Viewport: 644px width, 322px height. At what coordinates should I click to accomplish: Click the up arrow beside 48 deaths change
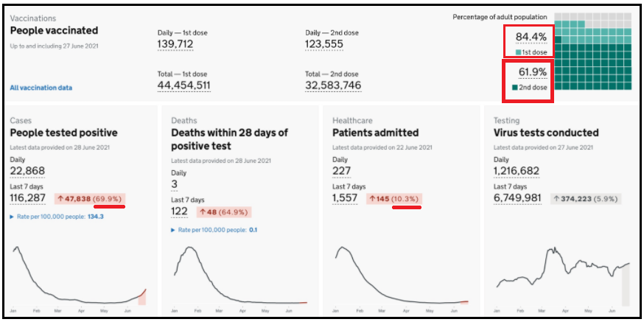click(x=203, y=212)
